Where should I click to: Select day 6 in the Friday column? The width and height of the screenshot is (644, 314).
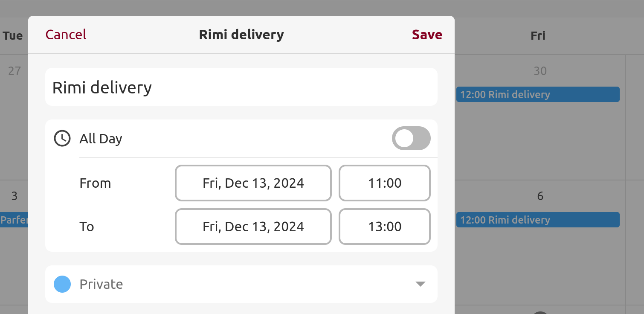pyautogui.click(x=540, y=196)
